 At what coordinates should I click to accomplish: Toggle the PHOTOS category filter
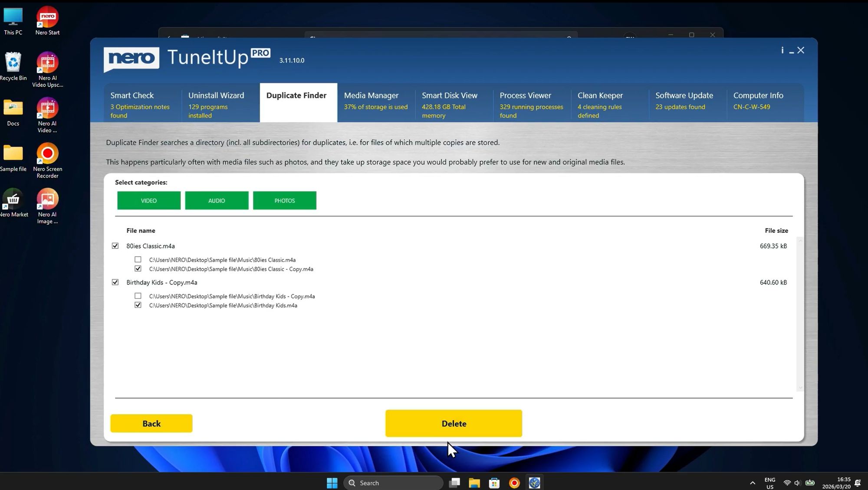pos(284,200)
